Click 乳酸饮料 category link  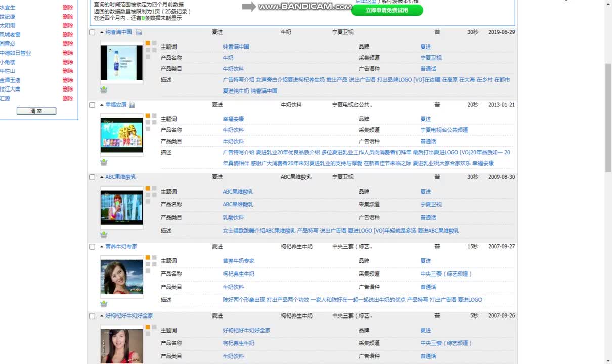tap(233, 218)
